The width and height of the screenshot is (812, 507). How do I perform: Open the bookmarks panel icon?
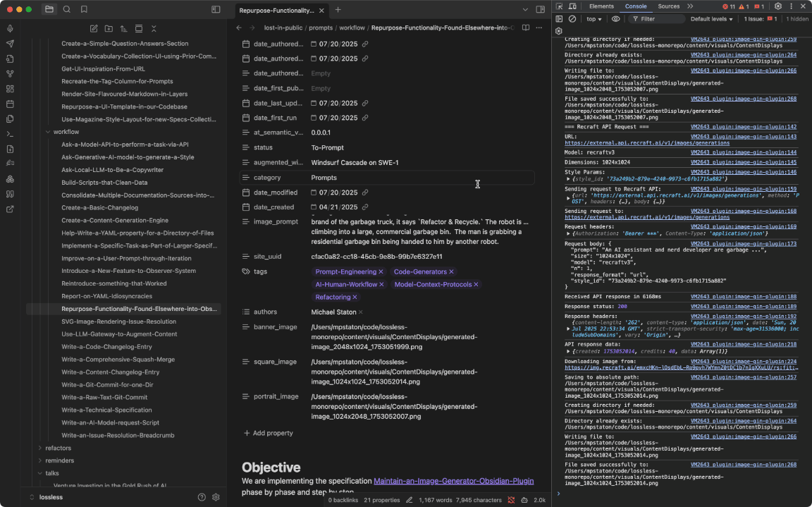[84, 9]
